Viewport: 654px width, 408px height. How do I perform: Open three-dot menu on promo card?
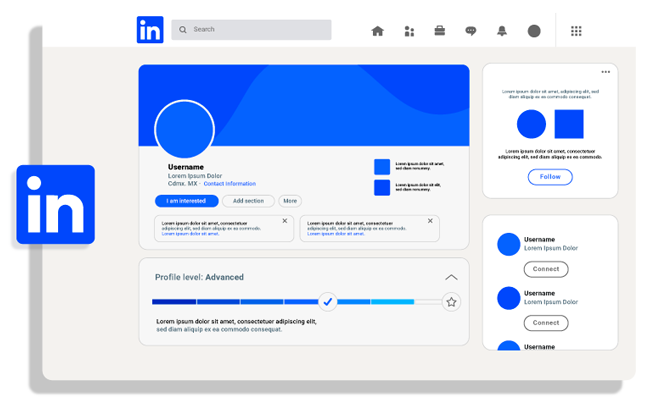[x=606, y=72]
